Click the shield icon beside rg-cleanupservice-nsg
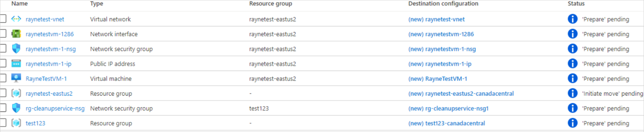The width and height of the screenshot is (644, 132). point(16,108)
